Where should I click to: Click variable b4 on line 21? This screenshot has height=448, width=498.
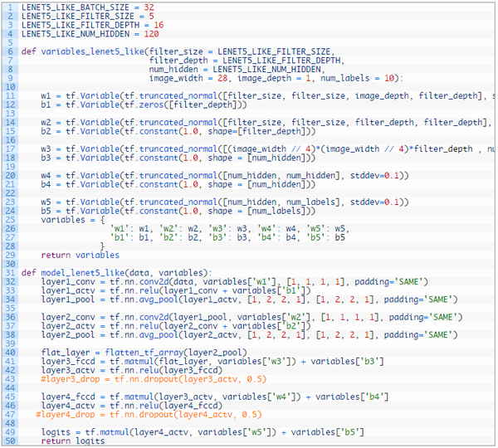(46, 184)
